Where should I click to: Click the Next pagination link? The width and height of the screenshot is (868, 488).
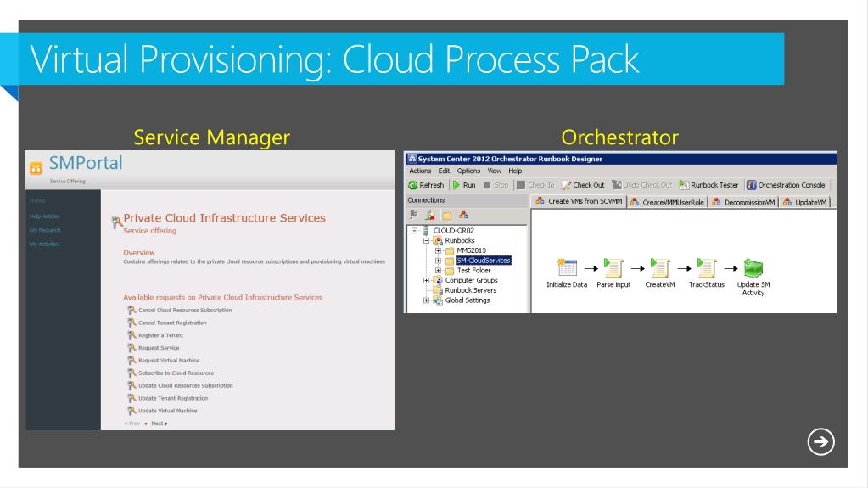159,423
